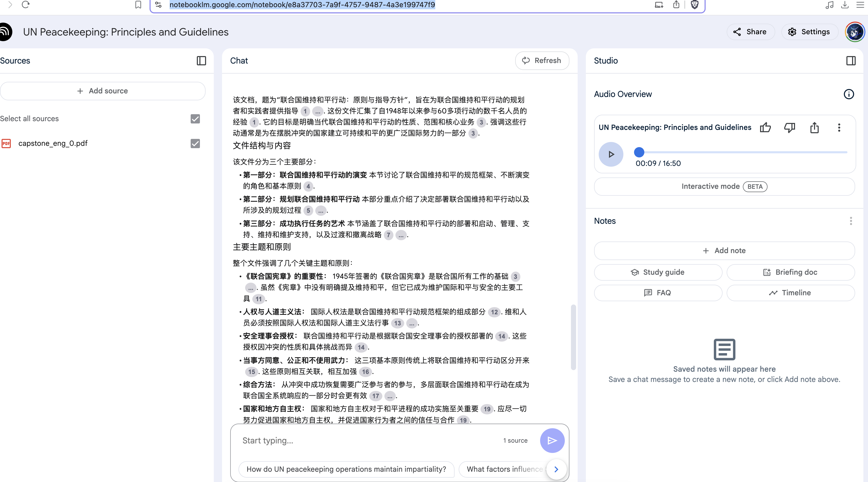Uncheck Select all sources checkbox

click(x=195, y=119)
